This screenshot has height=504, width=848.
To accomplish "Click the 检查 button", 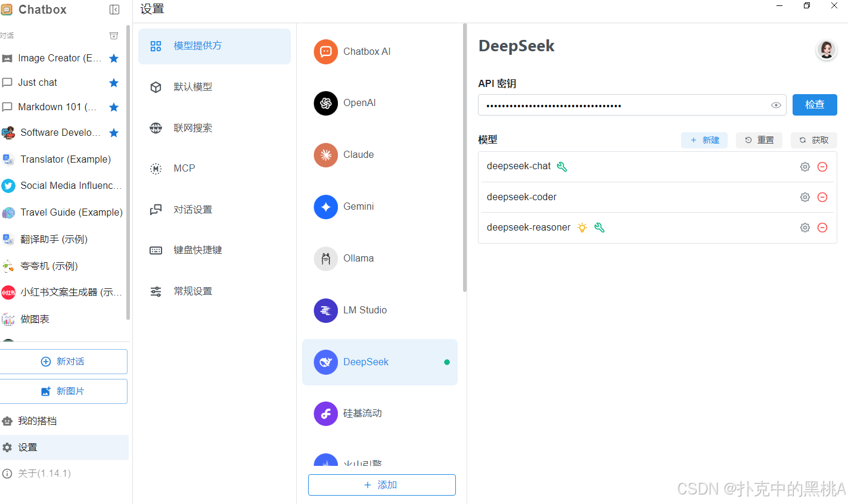I will [815, 105].
